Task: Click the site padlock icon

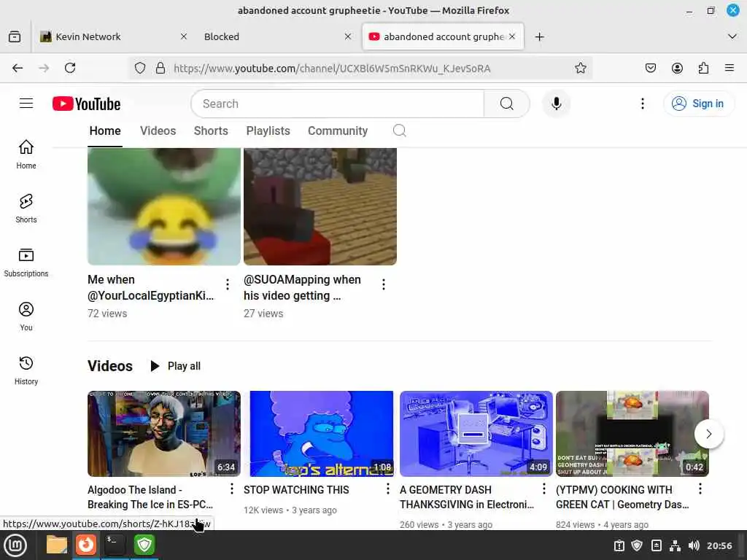Action: pos(160,68)
